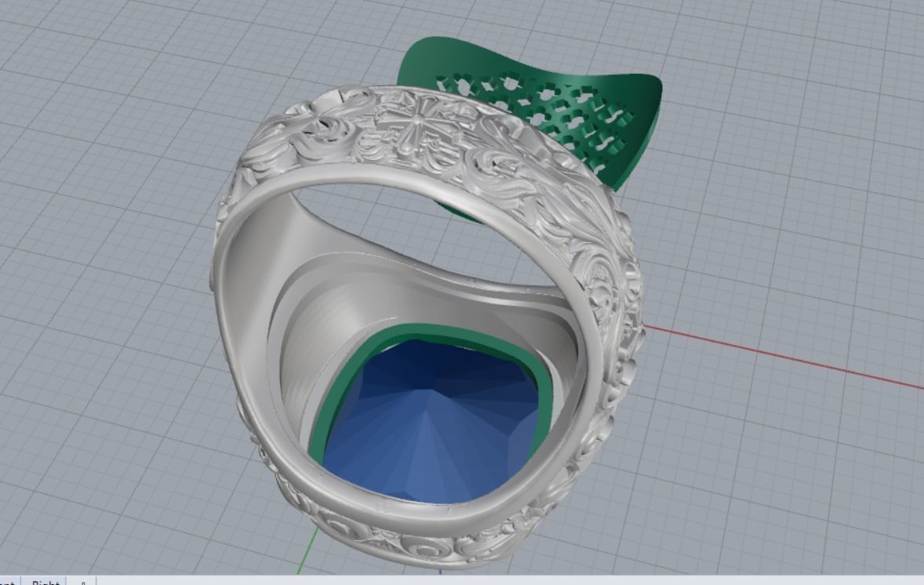Switch to the Right viewport tab
Image resolution: width=924 pixels, height=585 pixels.
coord(45,581)
